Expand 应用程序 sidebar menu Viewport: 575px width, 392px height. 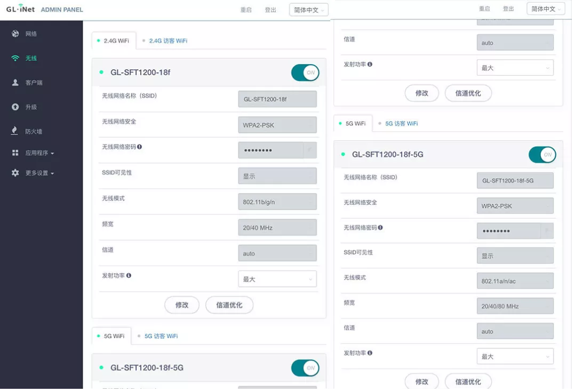coord(39,153)
